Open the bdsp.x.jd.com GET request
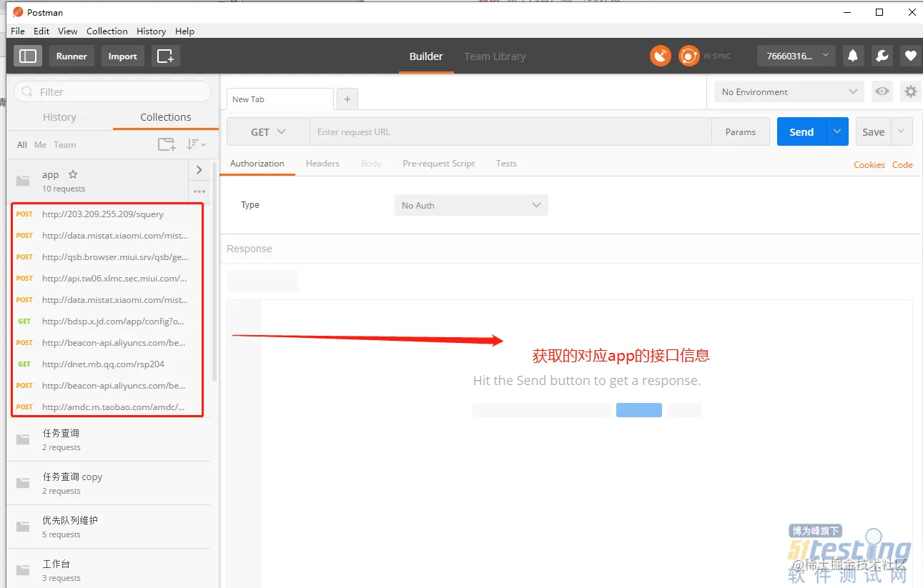923x588 pixels. 107,321
